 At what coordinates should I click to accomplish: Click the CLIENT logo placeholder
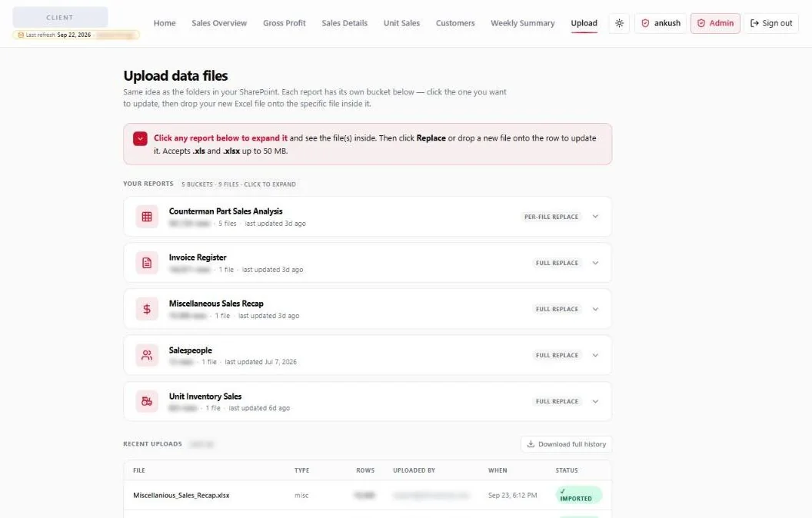[x=60, y=18]
